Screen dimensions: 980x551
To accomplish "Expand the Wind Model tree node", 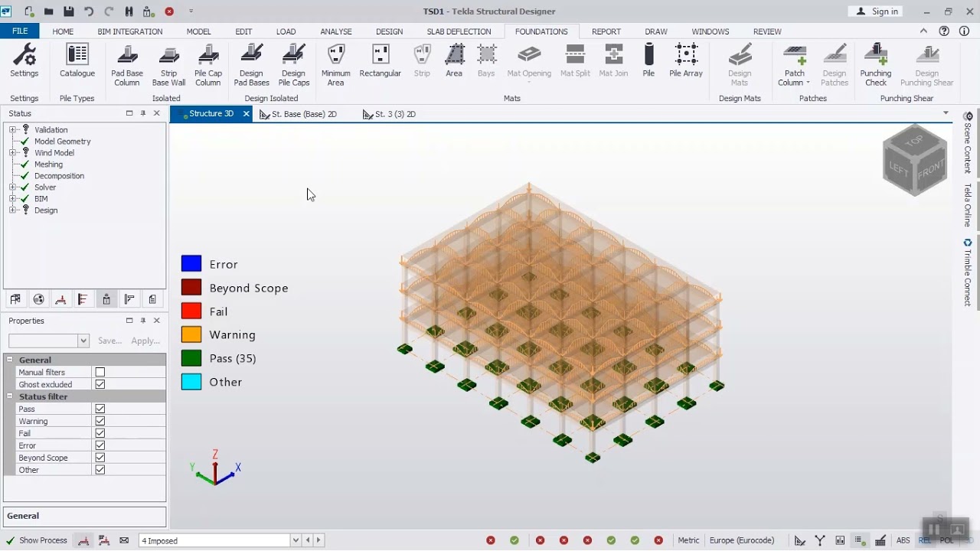I will pyautogui.click(x=12, y=153).
